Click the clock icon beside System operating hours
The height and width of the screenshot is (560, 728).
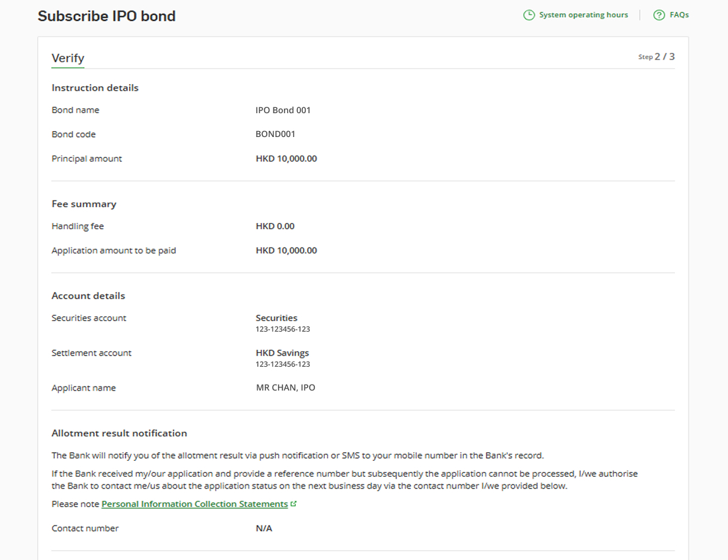529,15
